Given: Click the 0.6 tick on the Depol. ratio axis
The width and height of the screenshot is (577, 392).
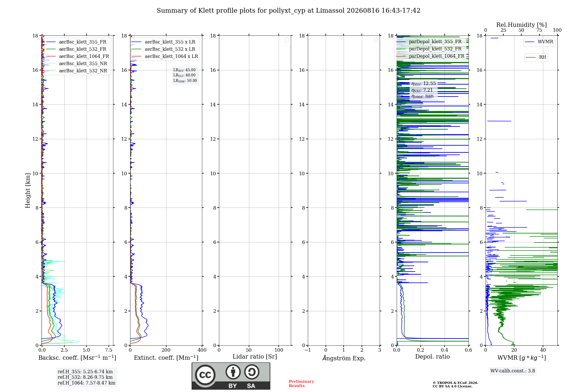Looking at the screenshot, I should [469, 350].
